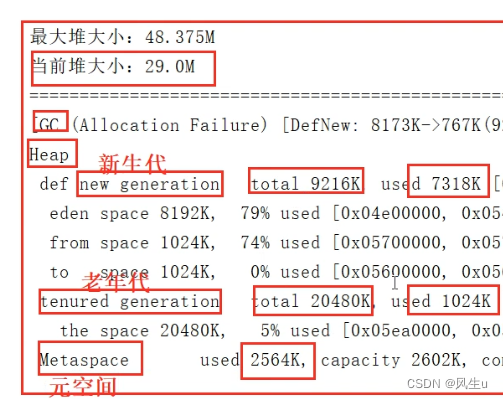This screenshot has width=503, height=399.
Task: Click 'used 7318K' in new generation row
Action: [x=431, y=184]
